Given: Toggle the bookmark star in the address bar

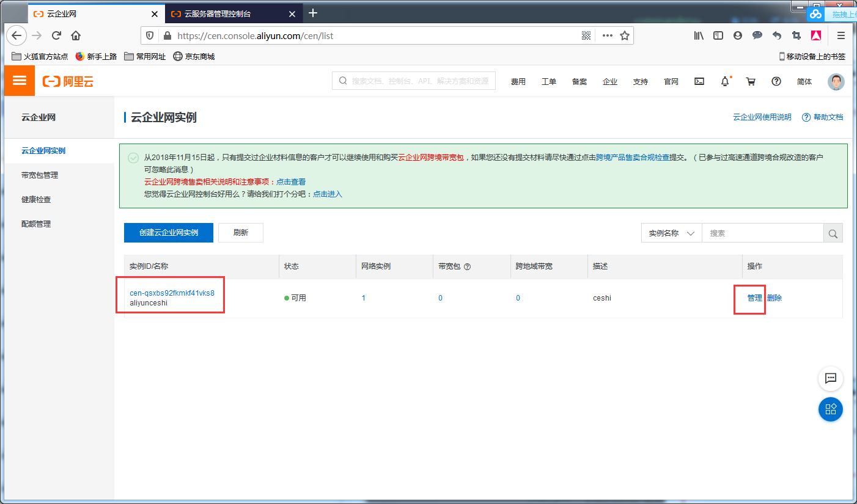Looking at the screenshot, I should 625,35.
